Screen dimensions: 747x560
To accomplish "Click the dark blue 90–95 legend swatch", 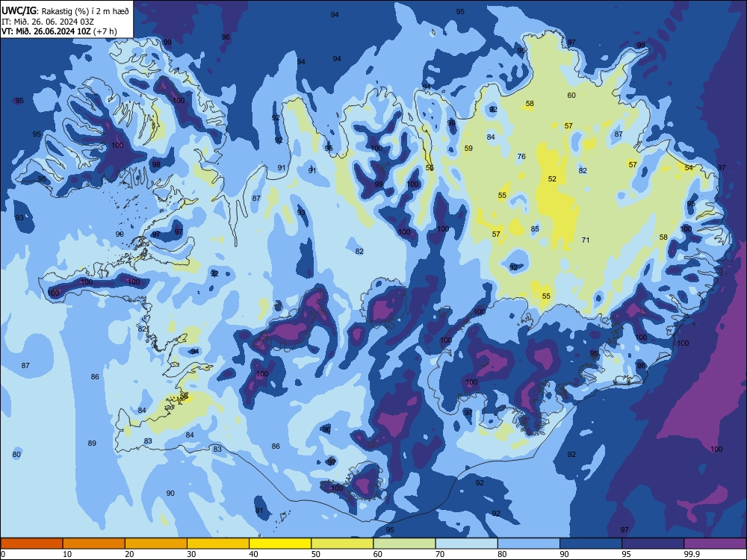I will [591, 544].
